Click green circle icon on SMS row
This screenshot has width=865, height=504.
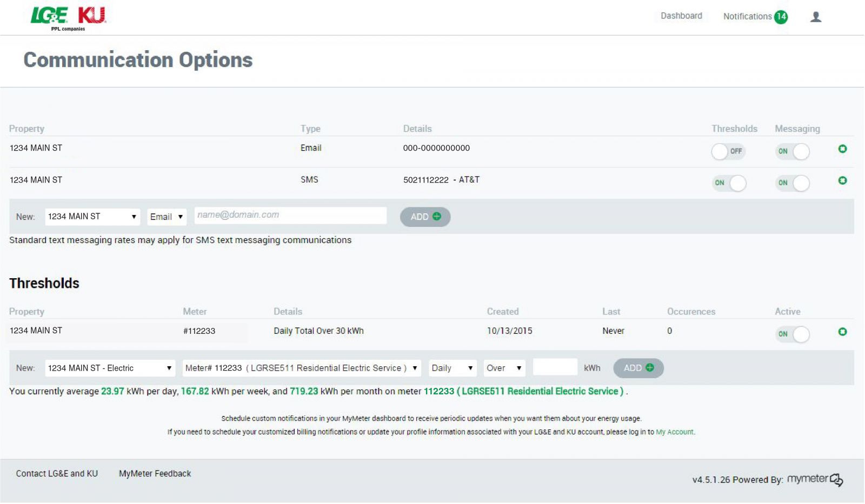click(x=842, y=180)
